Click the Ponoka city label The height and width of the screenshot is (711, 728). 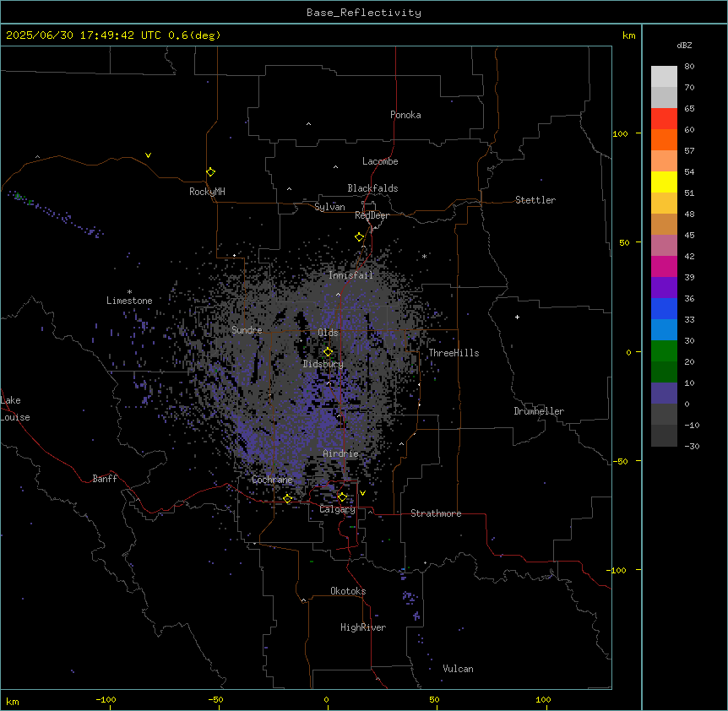point(405,115)
